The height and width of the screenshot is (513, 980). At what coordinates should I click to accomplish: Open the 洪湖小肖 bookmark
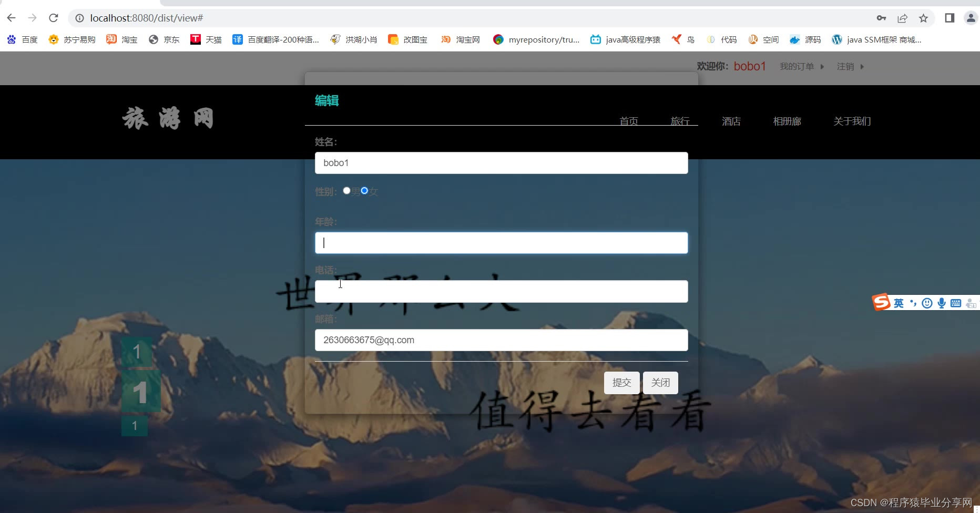point(354,39)
